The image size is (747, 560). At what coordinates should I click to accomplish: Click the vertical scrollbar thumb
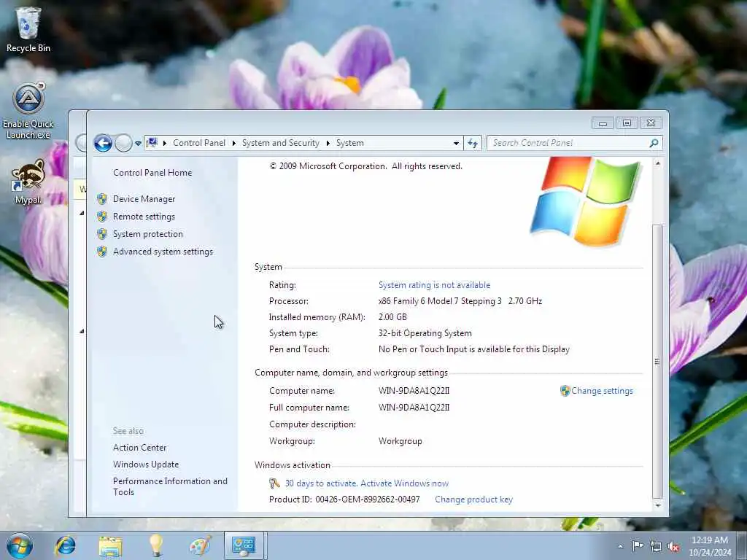[x=657, y=361]
